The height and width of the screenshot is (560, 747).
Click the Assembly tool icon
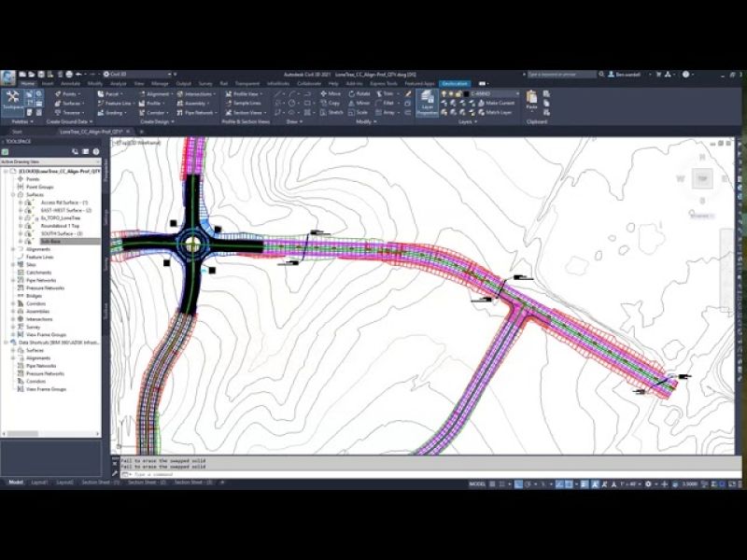pyautogui.click(x=180, y=104)
